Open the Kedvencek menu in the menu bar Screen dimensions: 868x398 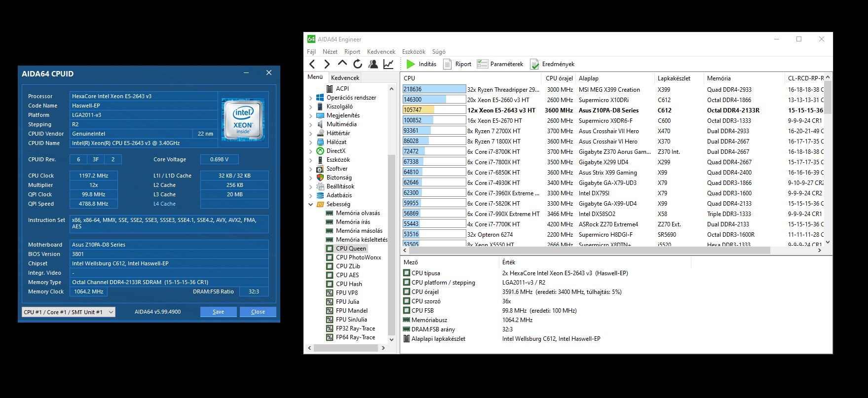tap(381, 52)
